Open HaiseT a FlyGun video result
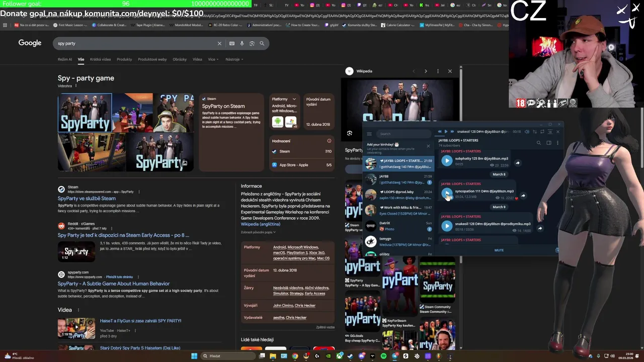This screenshot has height=362, width=644. coord(140,321)
